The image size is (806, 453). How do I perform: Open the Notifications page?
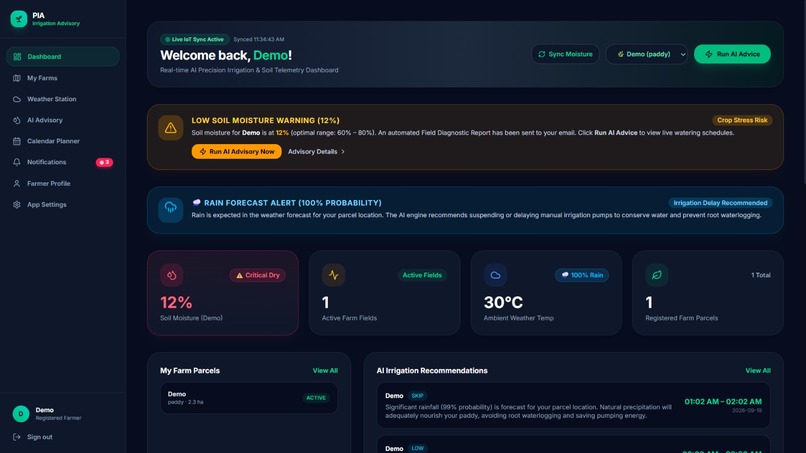(63, 162)
